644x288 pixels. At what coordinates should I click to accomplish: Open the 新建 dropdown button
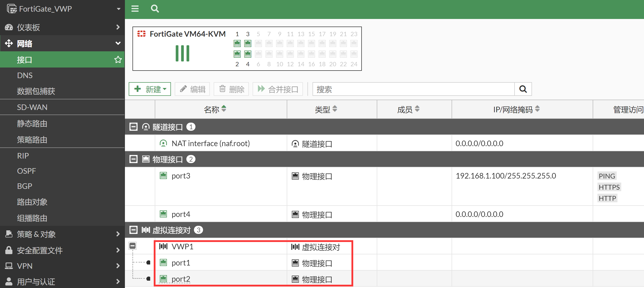tap(150, 89)
